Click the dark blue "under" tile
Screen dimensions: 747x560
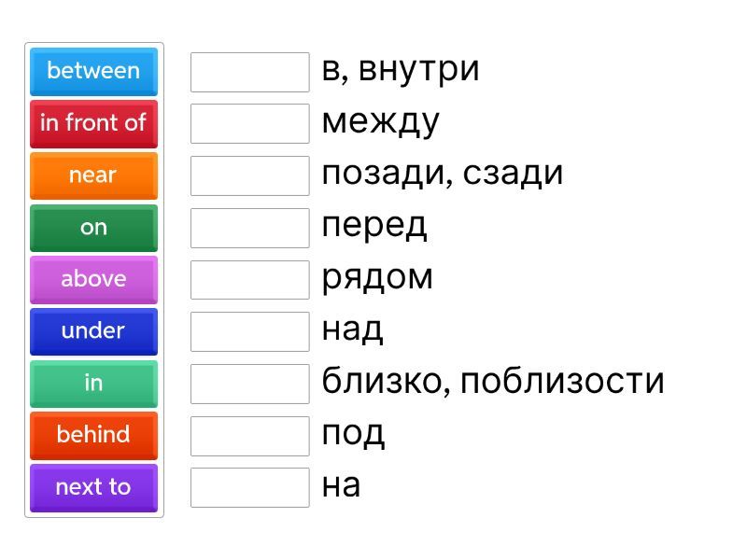93,331
